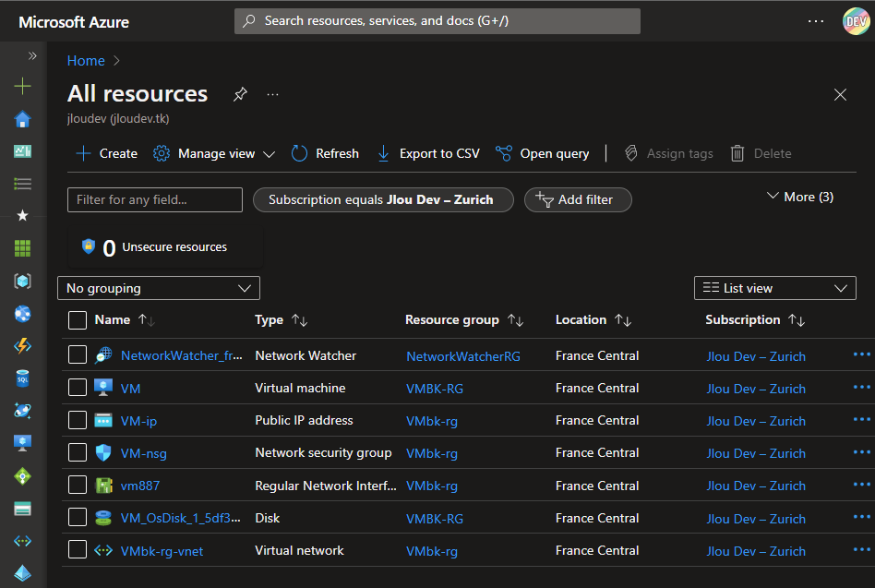Open Dashboard chart icon in sidebar
875x588 pixels.
(22, 151)
